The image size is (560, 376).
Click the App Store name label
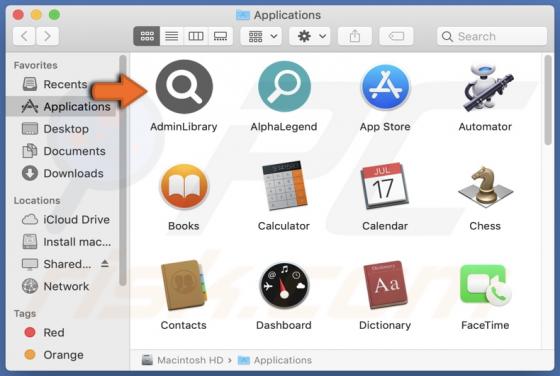(385, 127)
